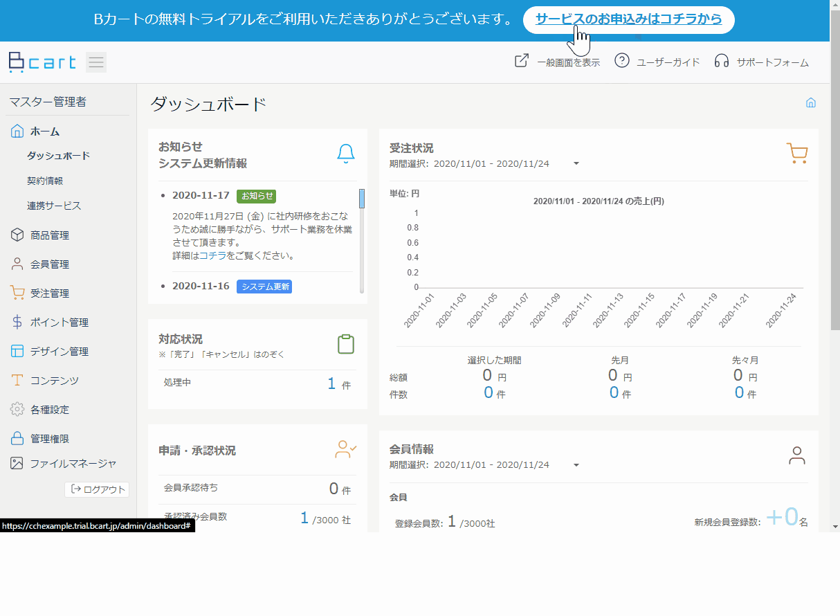Image resolution: width=840 pixels, height=616 pixels.
Task: Open the 各種設定 settings menu
Action: tap(50, 410)
